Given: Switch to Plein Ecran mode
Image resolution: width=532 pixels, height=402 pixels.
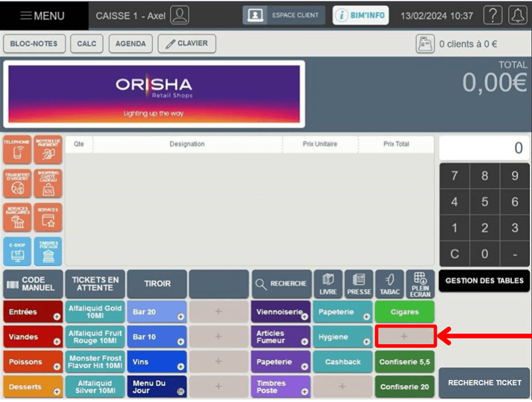Looking at the screenshot, I should (x=420, y=284).
